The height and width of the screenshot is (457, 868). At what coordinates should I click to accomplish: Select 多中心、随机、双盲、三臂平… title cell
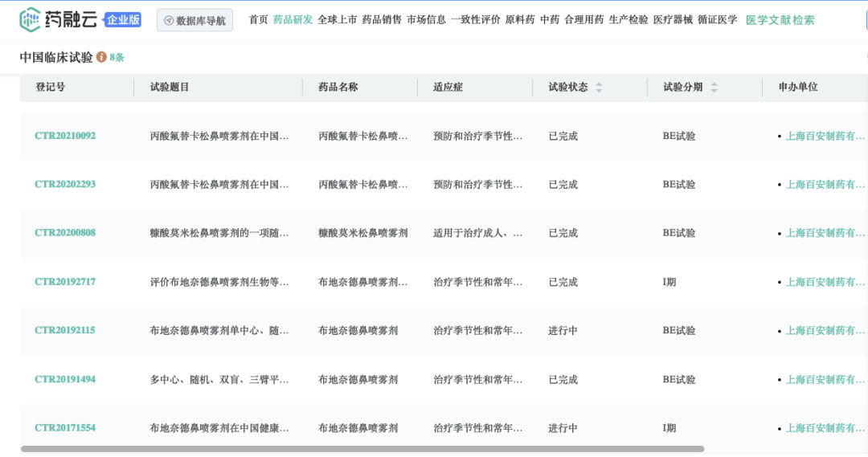point(219,379)
